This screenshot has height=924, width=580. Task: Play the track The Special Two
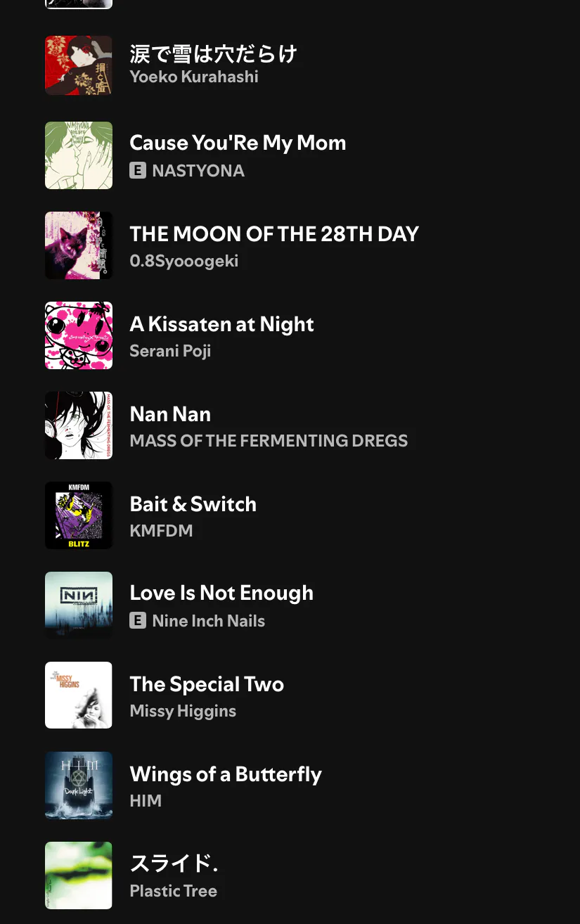click(207, 684)
